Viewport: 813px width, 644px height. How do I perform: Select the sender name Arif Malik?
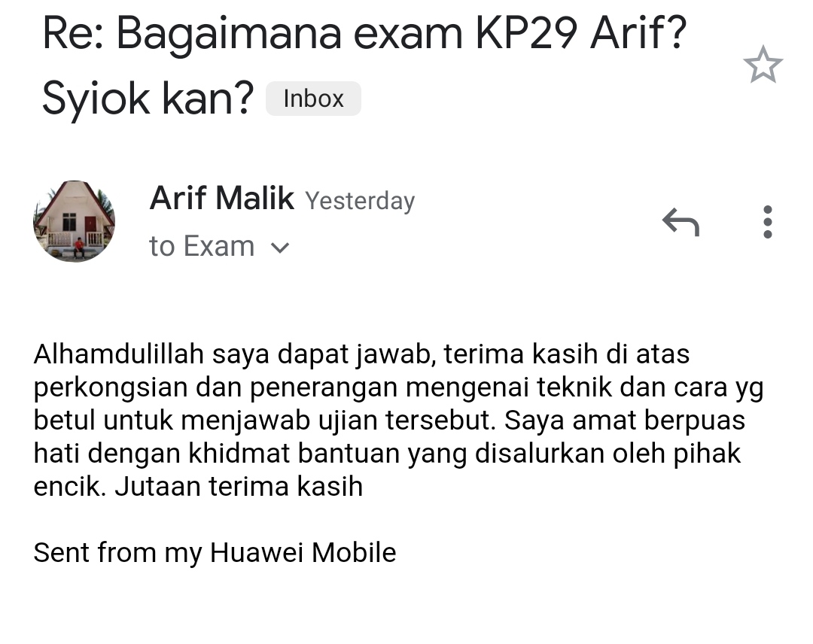[222, 198]
